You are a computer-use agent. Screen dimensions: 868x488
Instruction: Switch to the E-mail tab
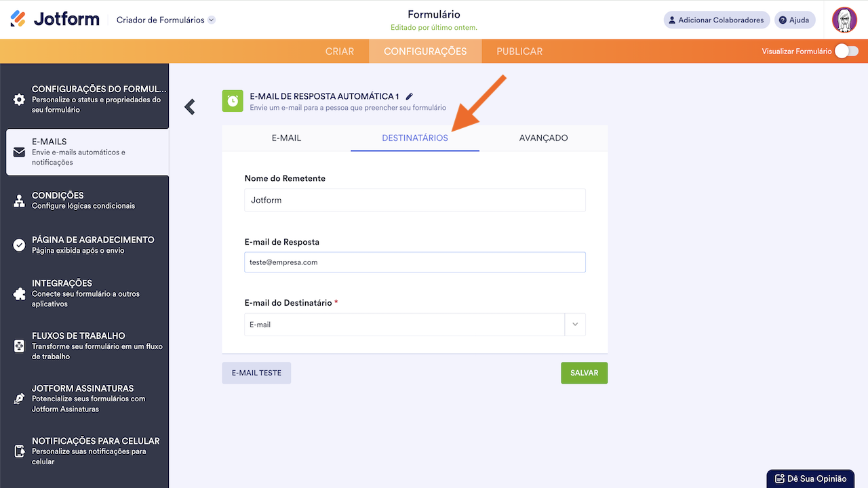click(286, 138)
